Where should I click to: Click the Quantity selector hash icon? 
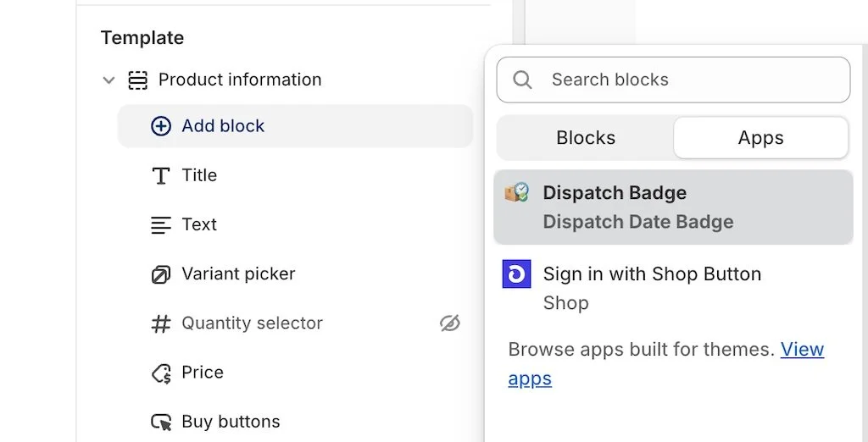click(160, 323)
